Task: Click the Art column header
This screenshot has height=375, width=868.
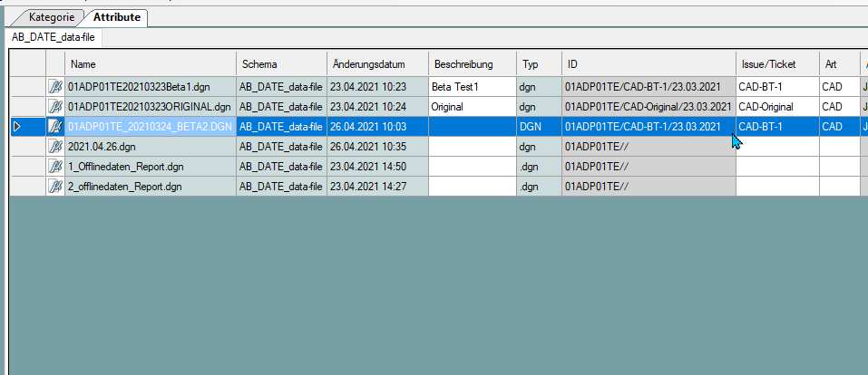Action: tap(840, 64)
